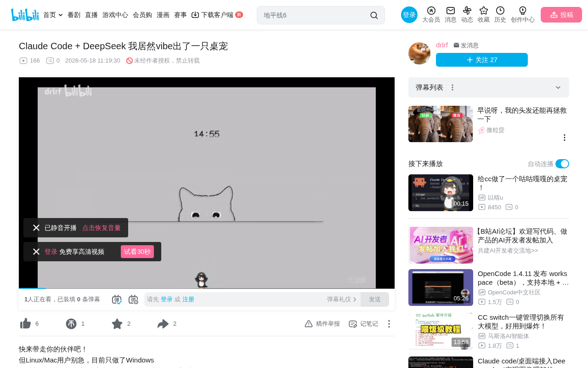Screen dimensions: 588x368
Task: Close the 已静音开播 notice
Action: tap(36, 228)
